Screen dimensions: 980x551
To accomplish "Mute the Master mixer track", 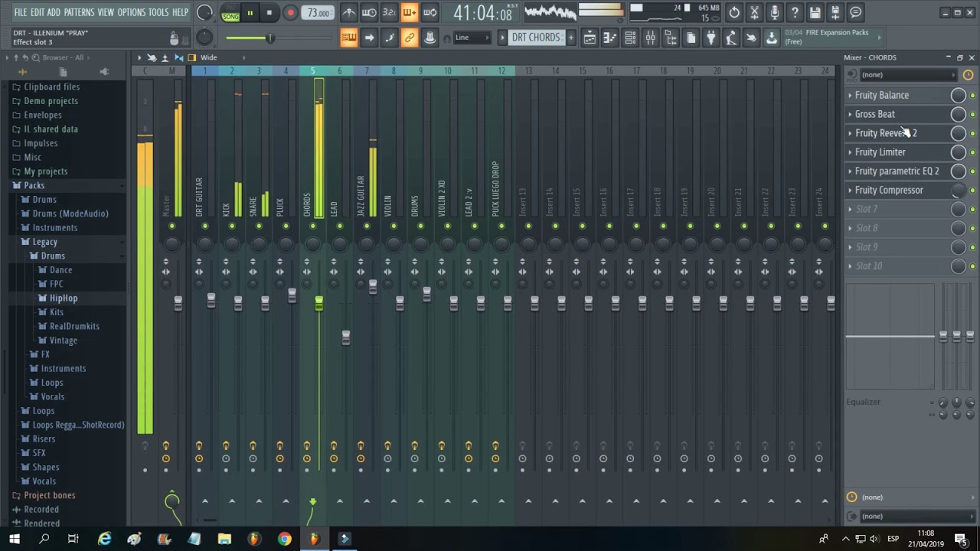I will tap(171, 226).
